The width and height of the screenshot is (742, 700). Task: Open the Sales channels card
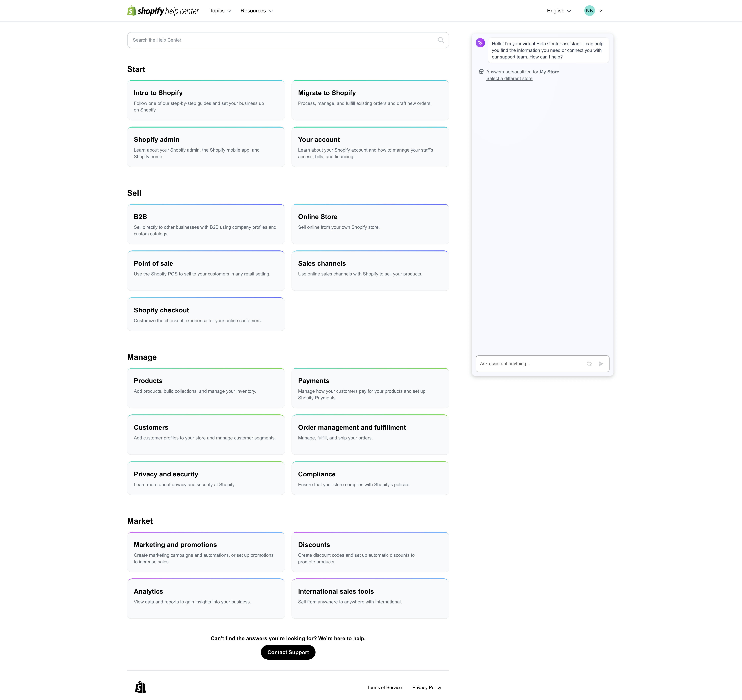(x=370, y=271)
